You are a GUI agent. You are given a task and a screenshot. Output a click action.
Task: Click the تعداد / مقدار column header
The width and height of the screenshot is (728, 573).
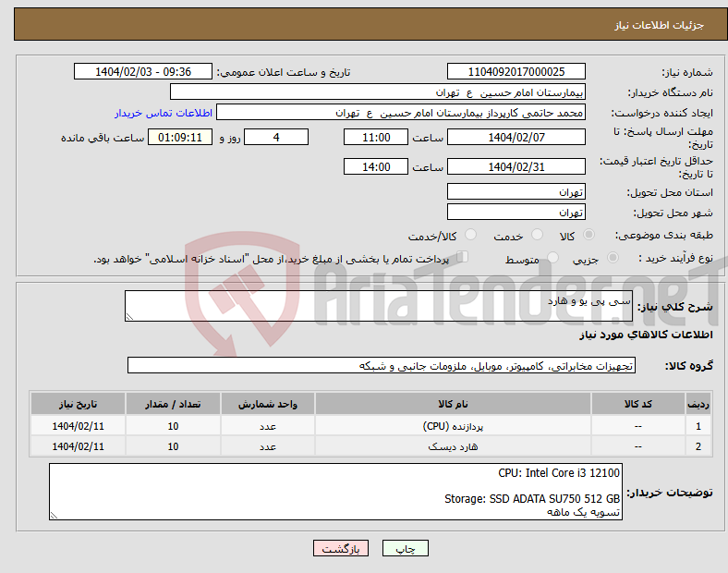173,404
